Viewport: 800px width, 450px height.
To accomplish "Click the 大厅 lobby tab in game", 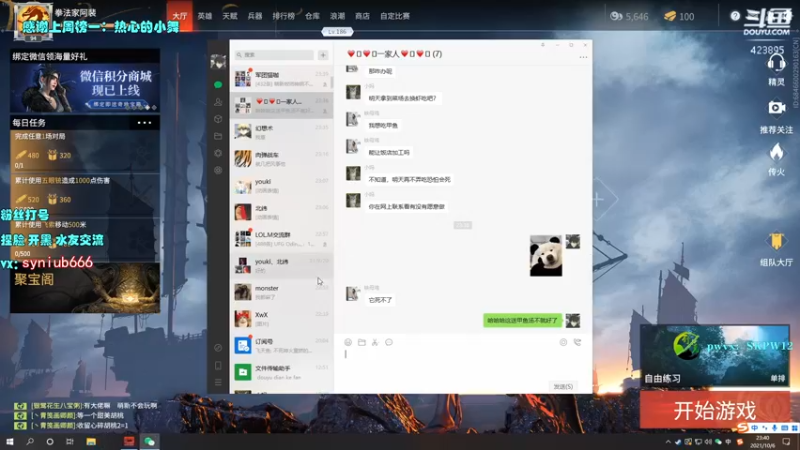I will tap(180, 16).
